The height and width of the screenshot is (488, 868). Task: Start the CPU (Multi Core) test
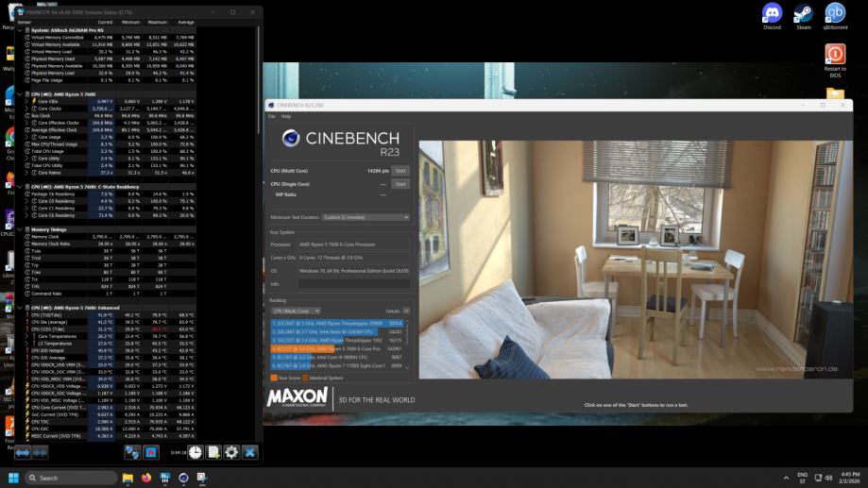400,171
